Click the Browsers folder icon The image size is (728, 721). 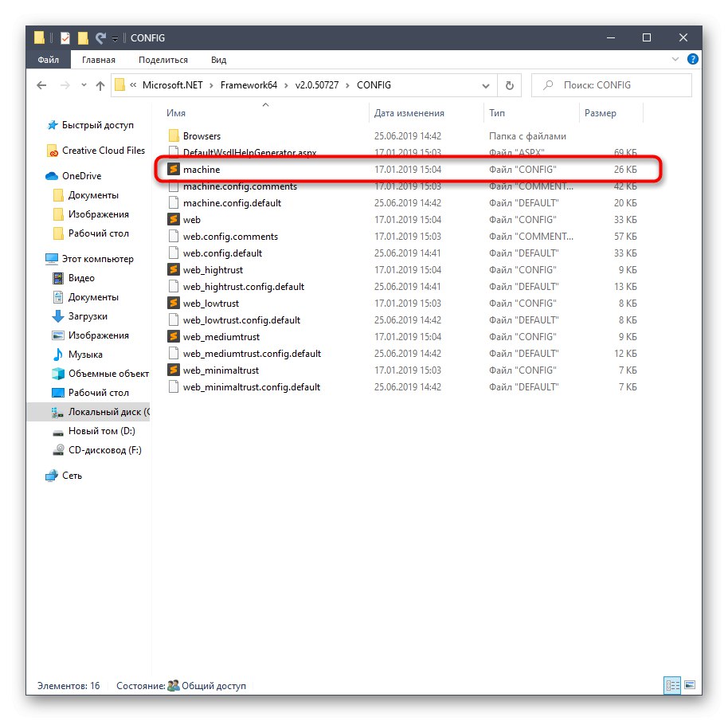click(173, 136)
